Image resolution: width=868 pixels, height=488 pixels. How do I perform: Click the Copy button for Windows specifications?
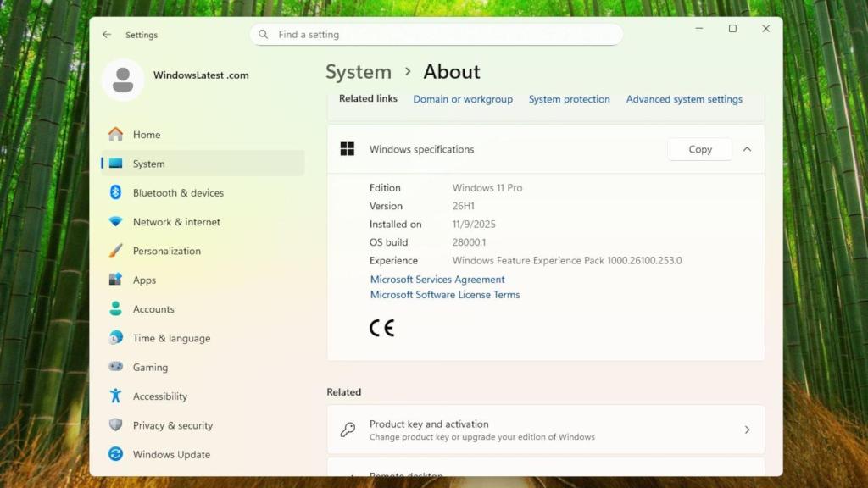point(699,149)
